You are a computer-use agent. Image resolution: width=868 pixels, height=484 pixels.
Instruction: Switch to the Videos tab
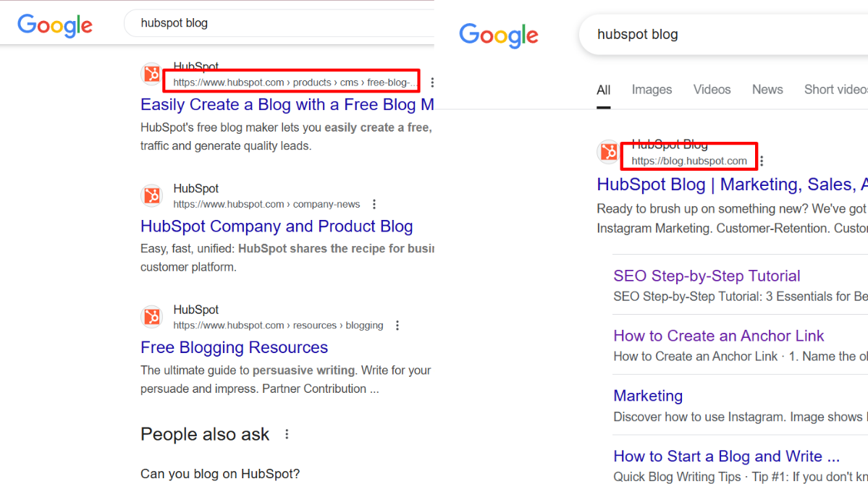pyautogui.click(x=712, y=90)
